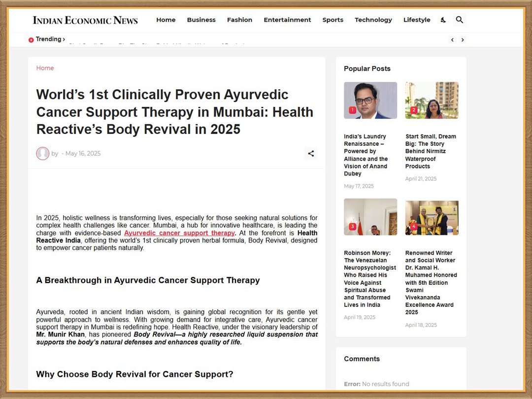
Task: Click the 'Error: No results found' message
Action: [x=377, y=384]
